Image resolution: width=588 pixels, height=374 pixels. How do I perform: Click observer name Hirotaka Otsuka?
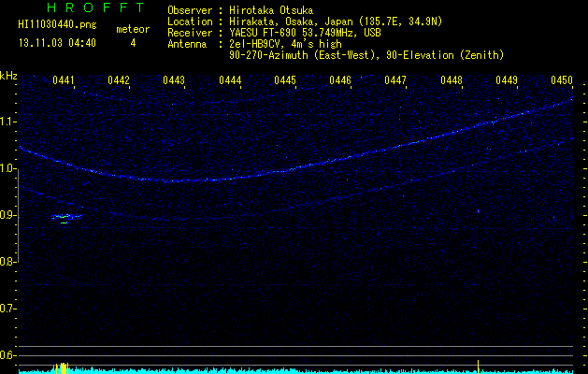click(x=271, y=10)
